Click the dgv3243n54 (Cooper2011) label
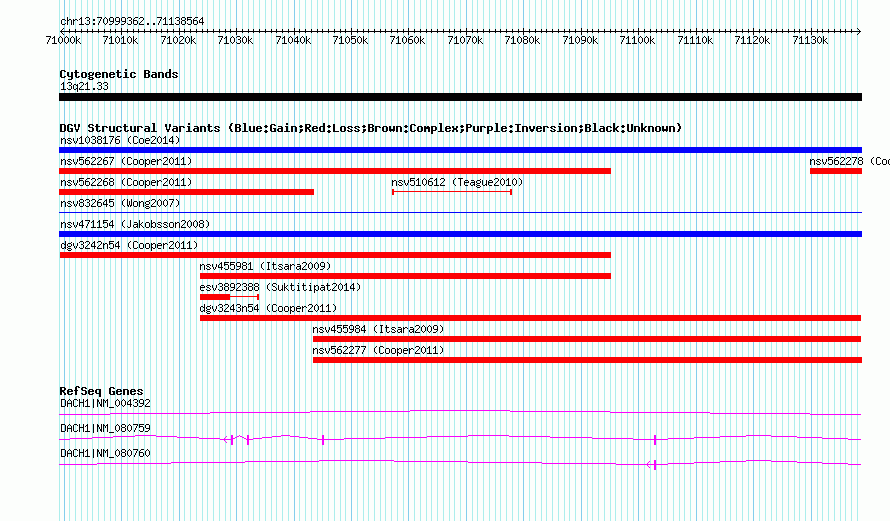This screenshot has height=521, width=890. [x=268, y=308]
